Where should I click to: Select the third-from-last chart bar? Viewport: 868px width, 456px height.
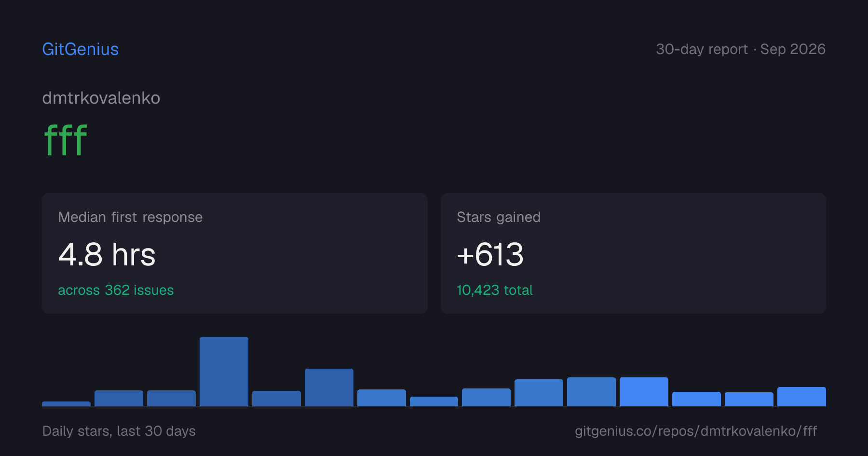coord(696,399)
